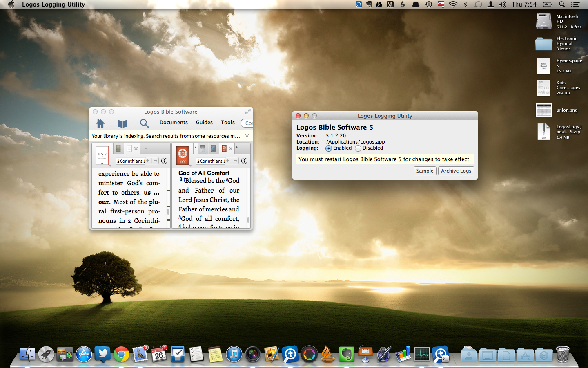Image resolution: width=588 pixels, height=368 pixels.
Task: Open the Library using the book icon
Action: point(122,123)
